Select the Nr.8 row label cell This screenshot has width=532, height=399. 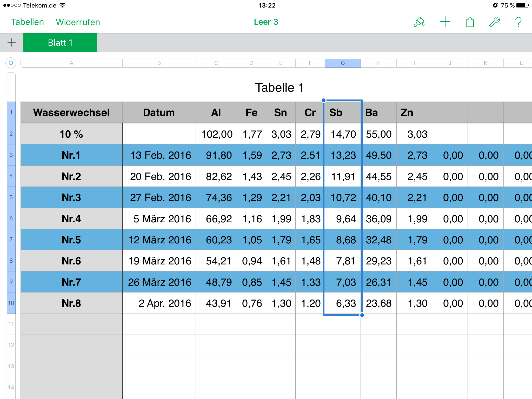click(71, 303)
